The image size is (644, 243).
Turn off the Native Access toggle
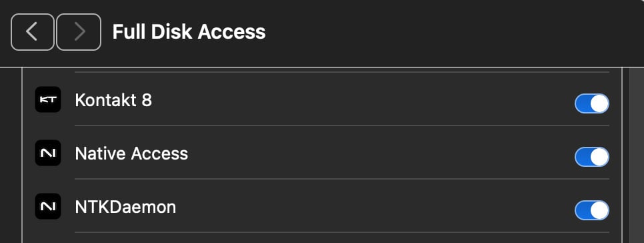point(592,157)
